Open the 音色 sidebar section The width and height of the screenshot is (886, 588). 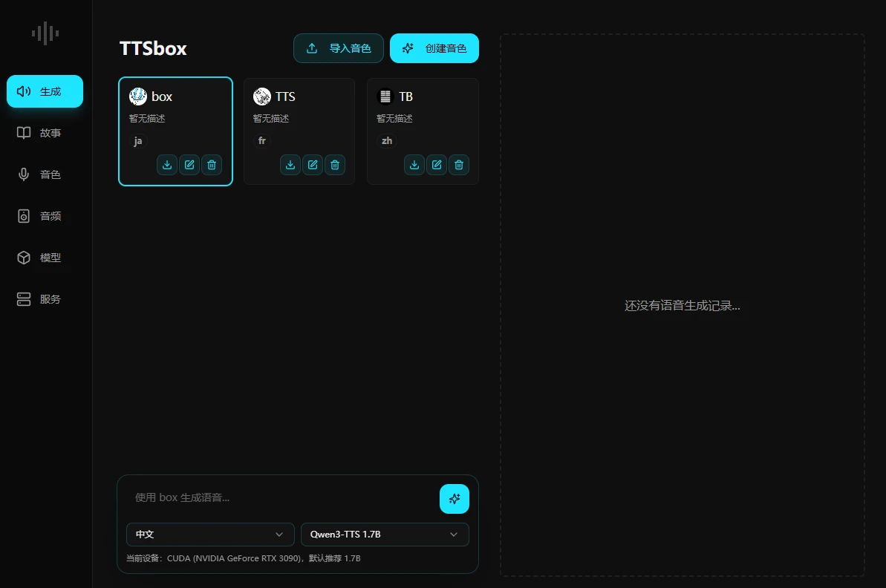[x=45, y=174]
